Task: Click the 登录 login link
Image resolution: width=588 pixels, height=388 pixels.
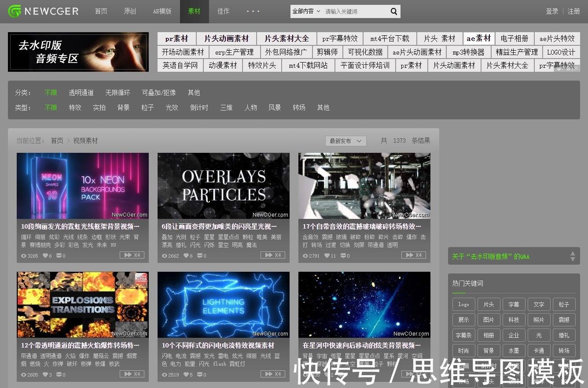Action: [552, 11]
